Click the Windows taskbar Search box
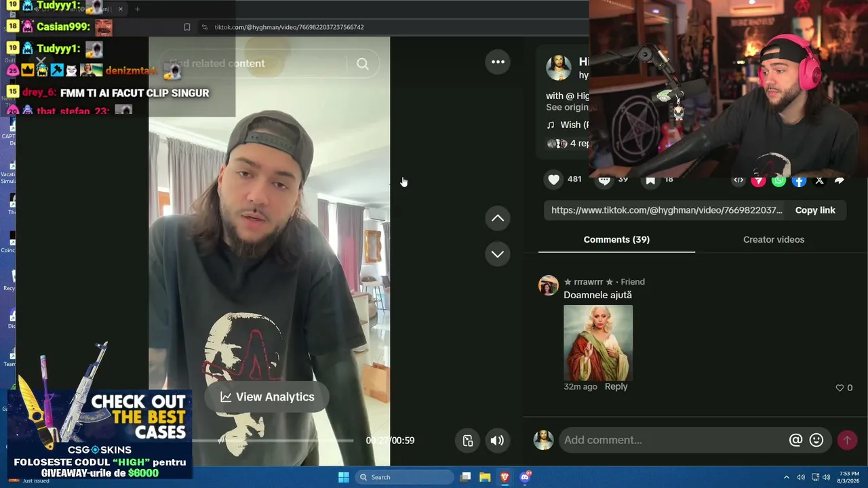Viewport: 868px width, 488px height. (x=405, y=477)
